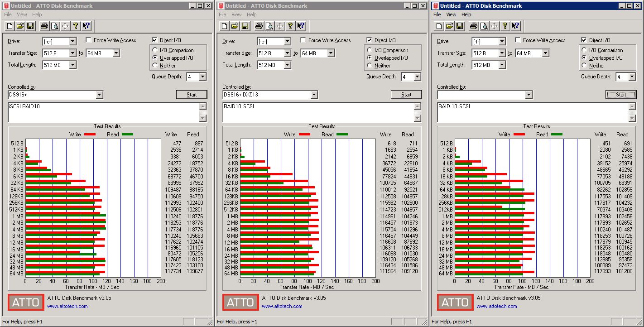
Task: Open the View menu in the left ATTO window
Action: point(22,14)
